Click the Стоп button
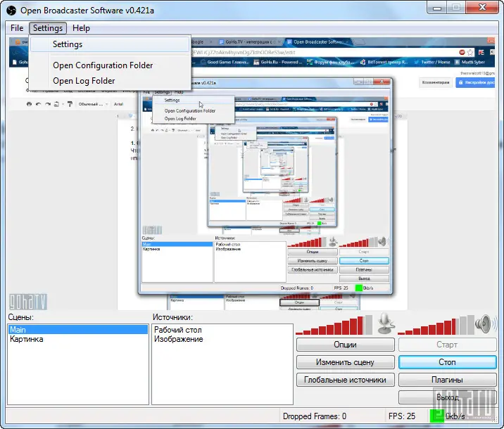 point(447,362)
